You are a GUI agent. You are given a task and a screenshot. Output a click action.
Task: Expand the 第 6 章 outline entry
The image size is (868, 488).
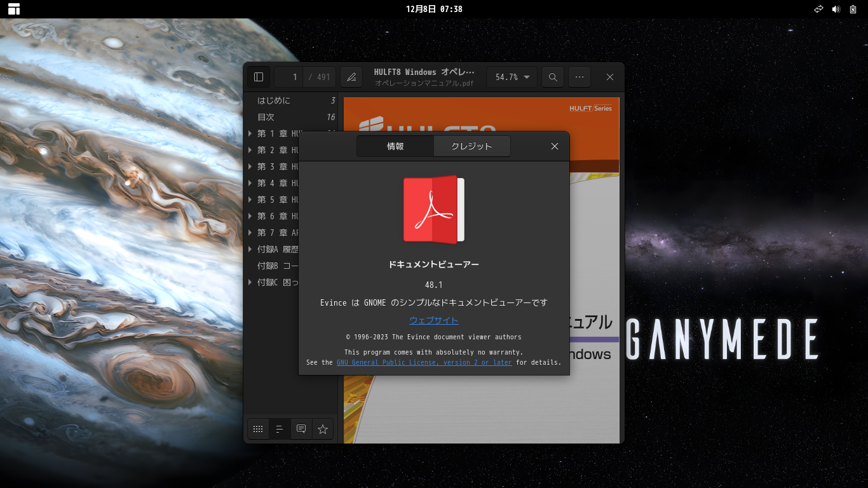[250, 216]
